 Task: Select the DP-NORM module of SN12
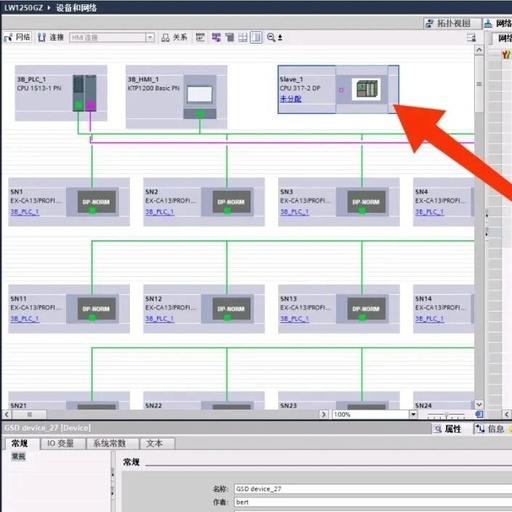coord(232,309)
